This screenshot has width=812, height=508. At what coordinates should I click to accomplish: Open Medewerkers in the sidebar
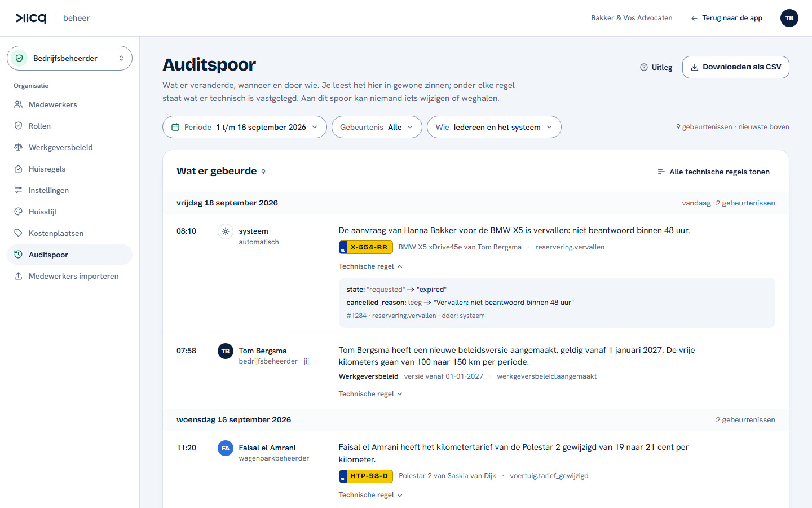coord(69,104)
